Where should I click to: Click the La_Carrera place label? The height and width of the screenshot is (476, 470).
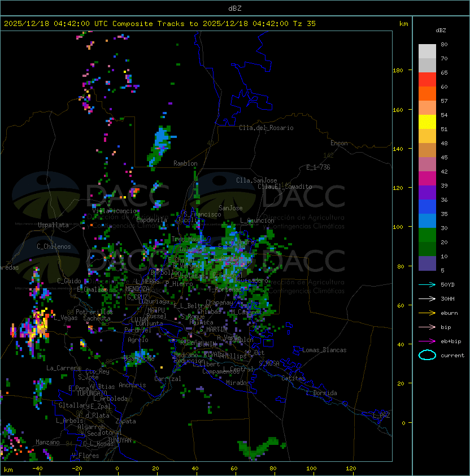[x=63, y=368]
